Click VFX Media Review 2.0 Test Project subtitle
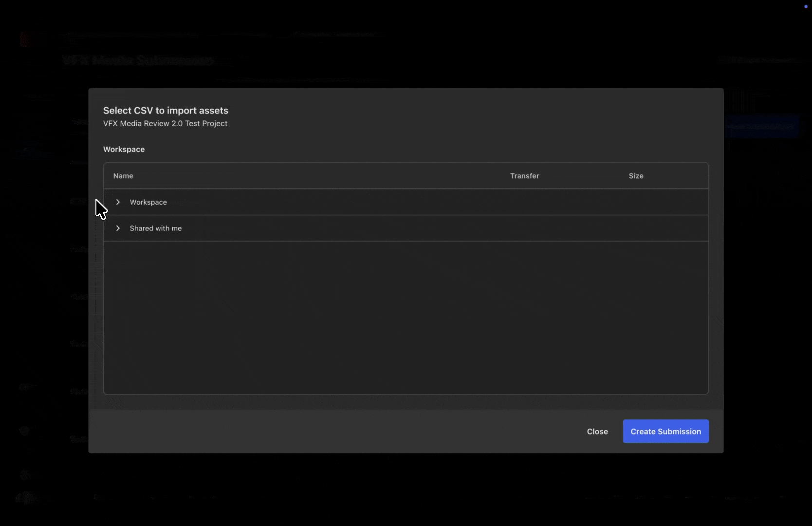The height and width of the screenshot is (526, 812). point(165,124)
